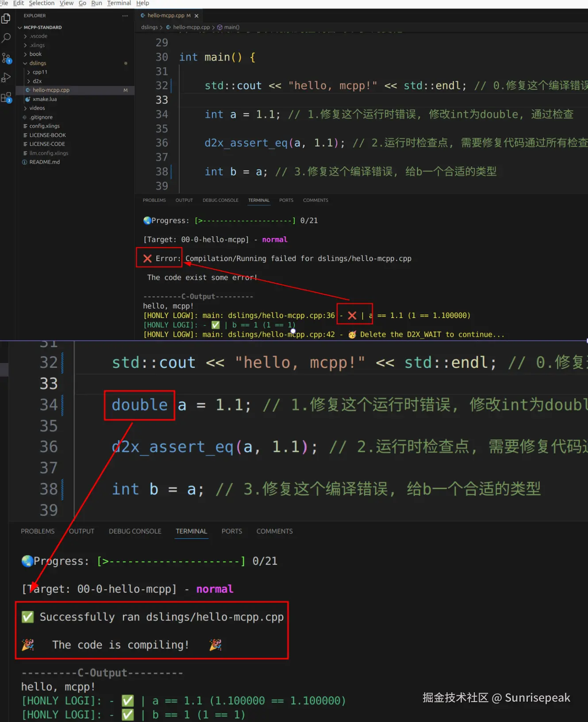Open the Source Control view icon
The image size is (588, 722).
coord(6,58)
